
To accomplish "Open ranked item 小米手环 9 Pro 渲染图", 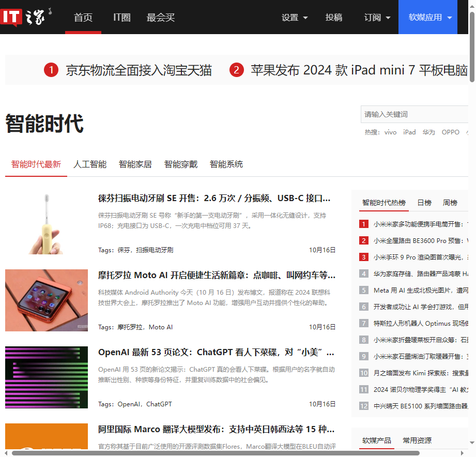I will [x=421, y=257].
